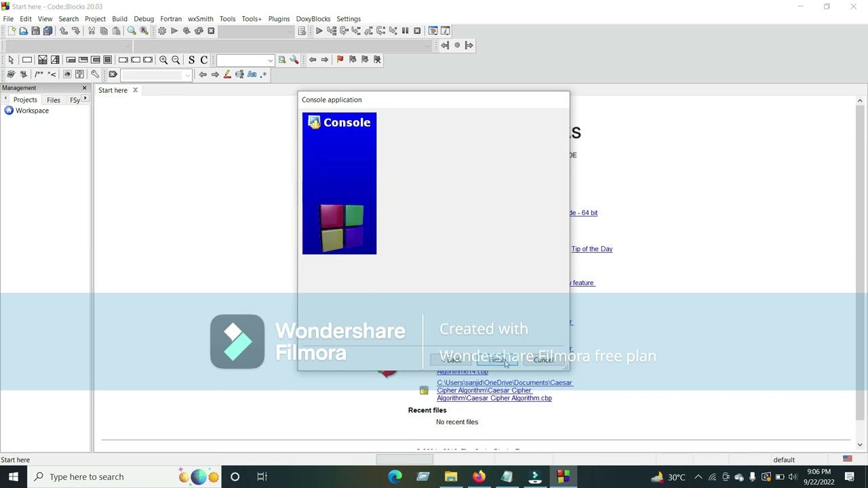Open the Debug menu
The width and height of the screenshot is (868, 488).
pyautogui.click(x=144, y=19)
